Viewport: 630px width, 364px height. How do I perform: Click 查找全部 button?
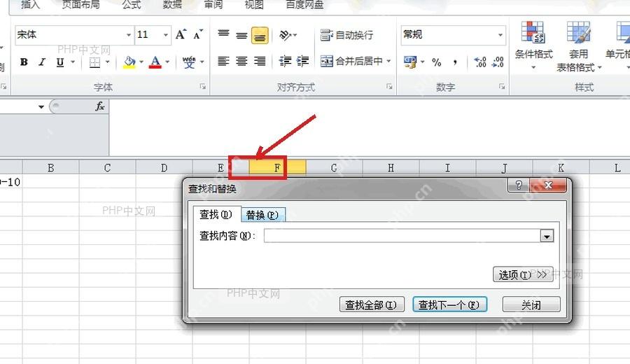click(x=371, y=305)
